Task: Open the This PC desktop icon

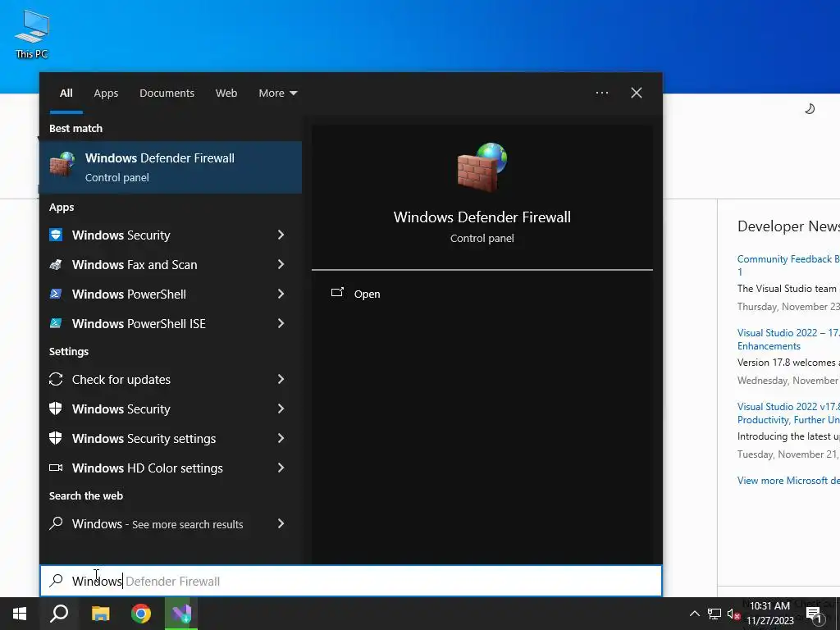Action: 32,34
